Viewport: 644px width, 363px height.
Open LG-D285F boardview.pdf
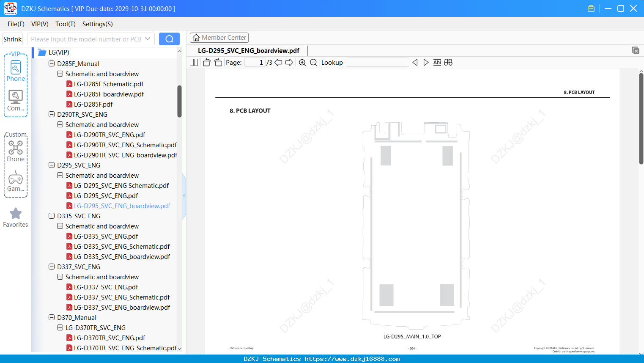[x=109, y=94]
